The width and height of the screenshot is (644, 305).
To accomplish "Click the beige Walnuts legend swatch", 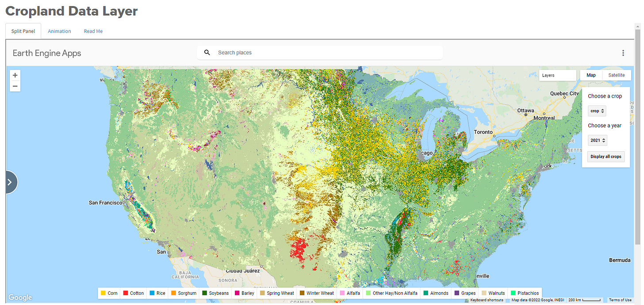I will [x=484, y=293].
